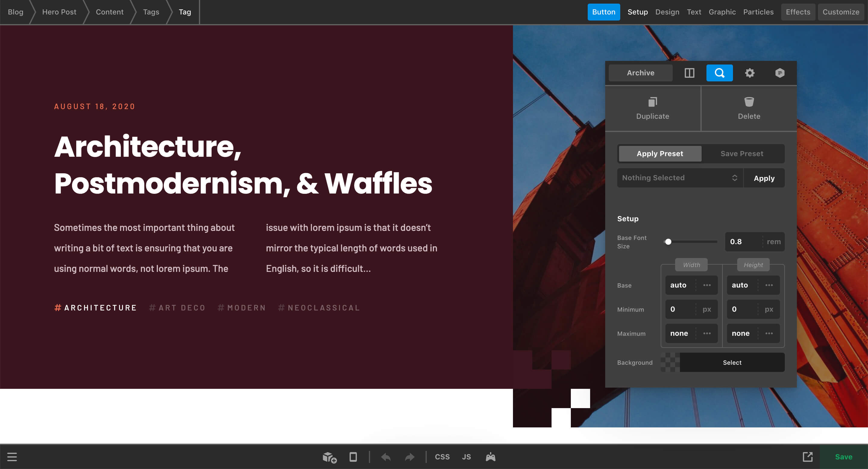
Task: Open the Particles tab
Action: click(758, 12)
